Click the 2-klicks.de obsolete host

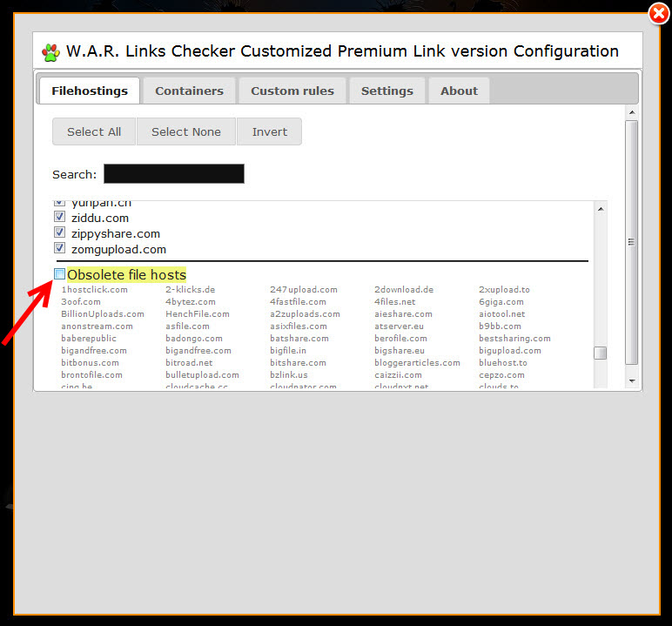[191, 289]
